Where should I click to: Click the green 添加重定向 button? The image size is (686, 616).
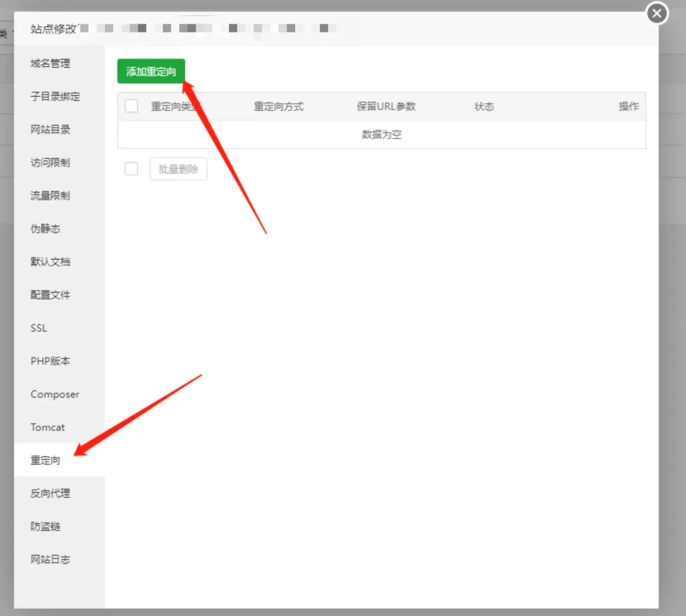click(151, 71)
